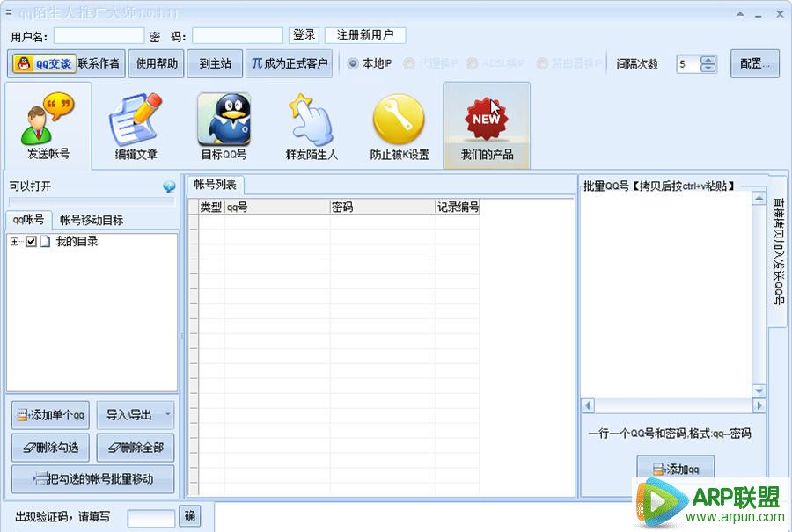
Task: Select the 我的目录 tree item
Action: [77, 242]
